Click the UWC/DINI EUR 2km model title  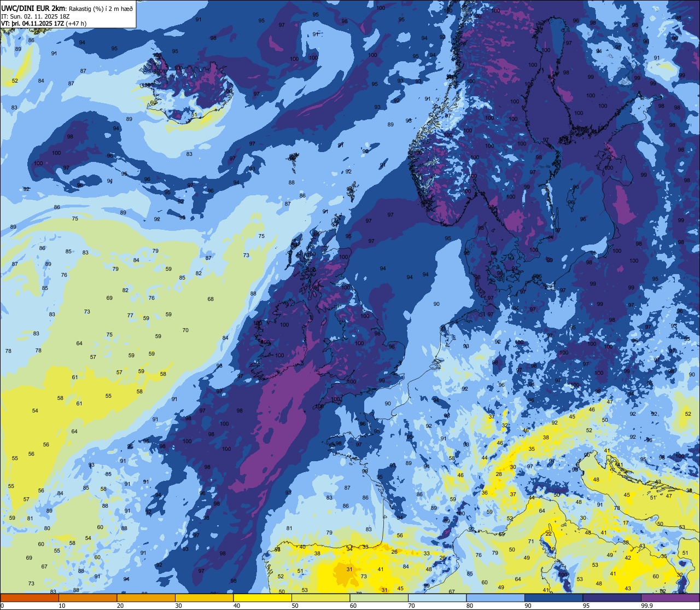(33, 8)
